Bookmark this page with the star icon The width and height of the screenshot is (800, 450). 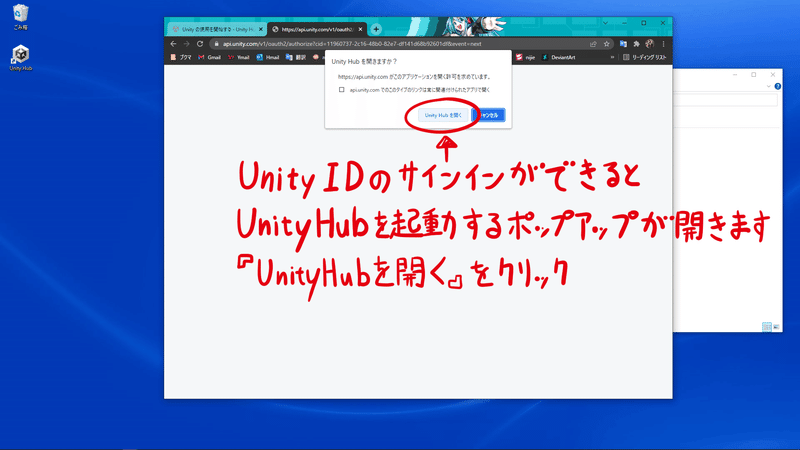pyautogui.click(x=607, y=44)
